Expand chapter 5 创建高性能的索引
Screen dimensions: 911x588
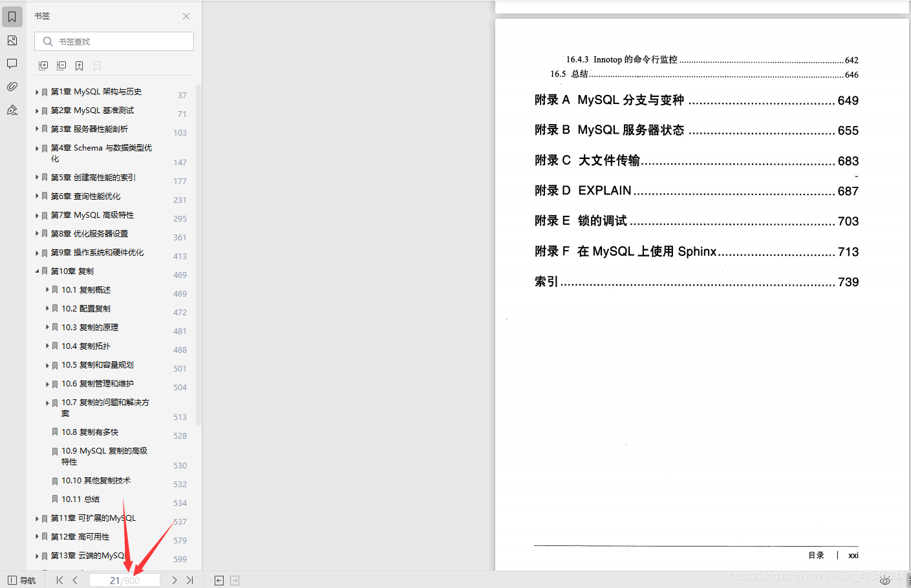click(37, 177)
